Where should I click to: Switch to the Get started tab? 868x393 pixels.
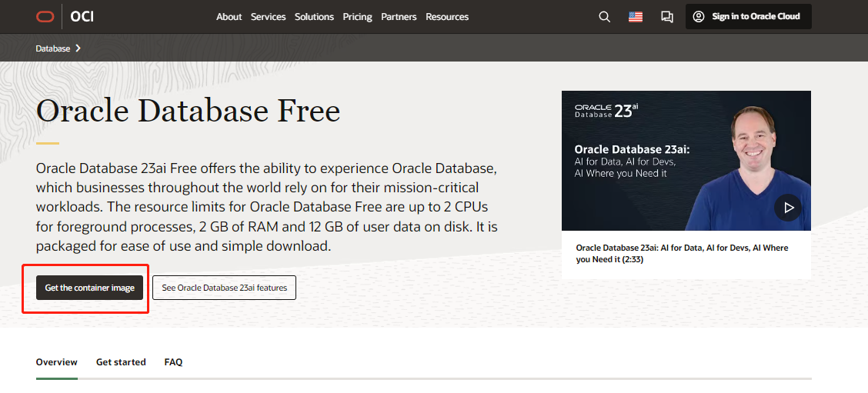[121, 362]
